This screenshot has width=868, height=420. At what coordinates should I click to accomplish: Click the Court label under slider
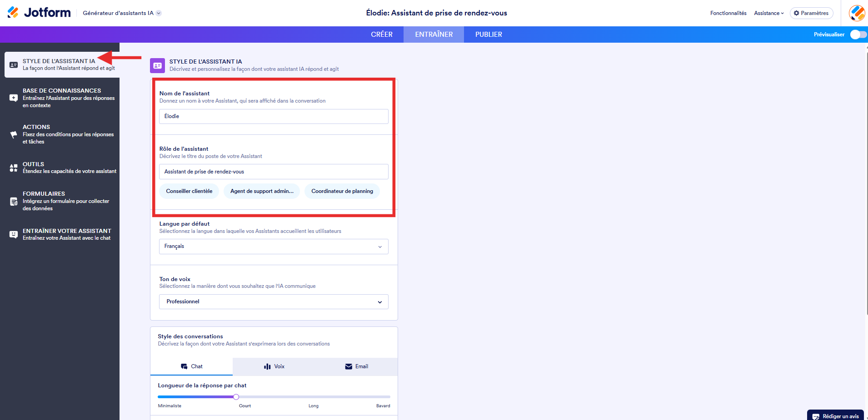pos(245,406)
